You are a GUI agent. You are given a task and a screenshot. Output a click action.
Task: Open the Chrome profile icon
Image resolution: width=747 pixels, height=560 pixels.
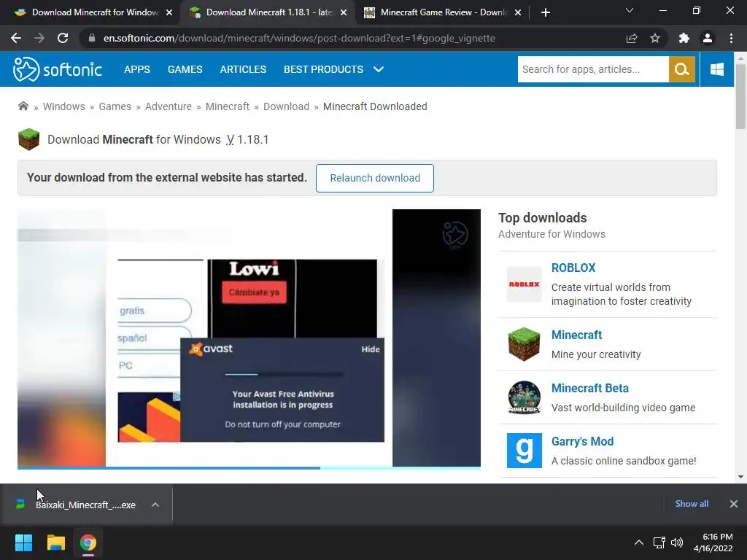[x=708, y=38]
